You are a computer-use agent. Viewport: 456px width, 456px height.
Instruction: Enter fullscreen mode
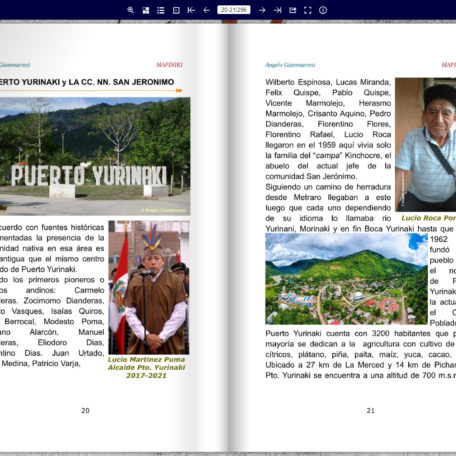pos(308,10)
